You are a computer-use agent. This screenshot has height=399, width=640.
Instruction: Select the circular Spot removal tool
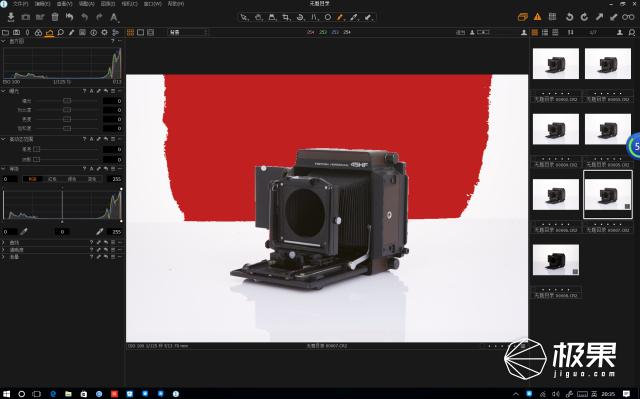click(x=328, y=18)
